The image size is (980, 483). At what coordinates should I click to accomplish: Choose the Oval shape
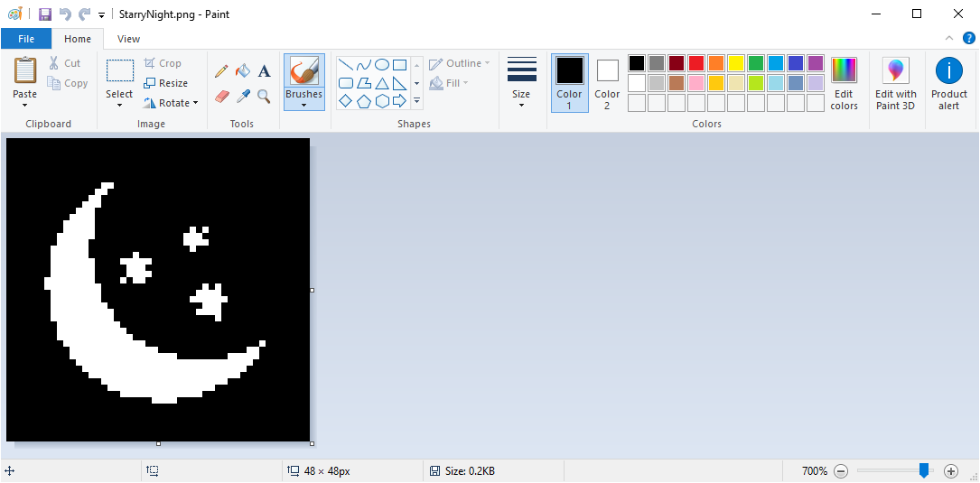[x=382, y=65]
